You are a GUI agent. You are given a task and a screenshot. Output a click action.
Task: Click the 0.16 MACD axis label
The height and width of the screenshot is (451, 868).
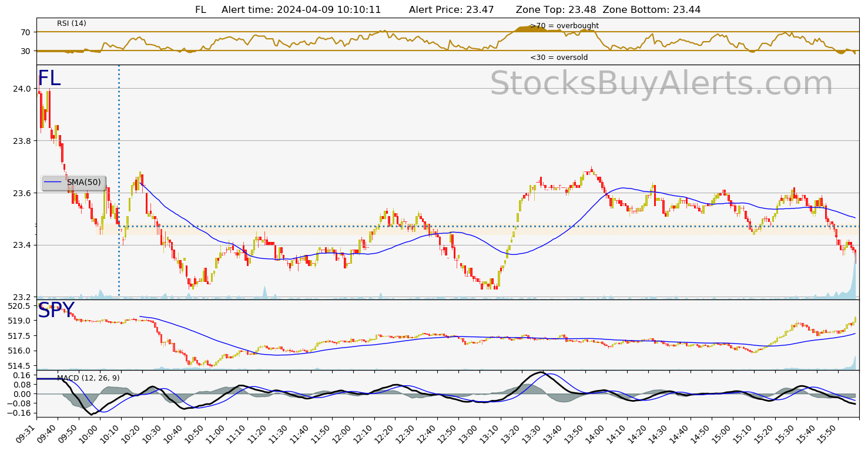[x=23, y=375]
